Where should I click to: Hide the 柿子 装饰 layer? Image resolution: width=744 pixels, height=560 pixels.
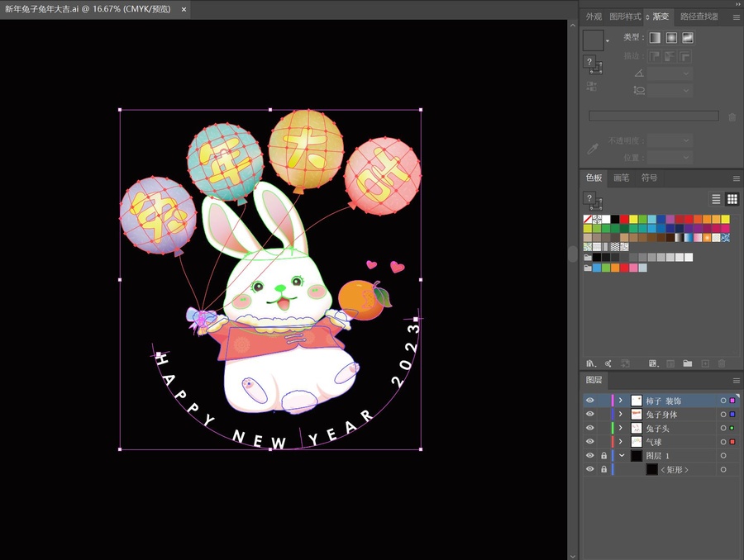(x=589, y=401)
